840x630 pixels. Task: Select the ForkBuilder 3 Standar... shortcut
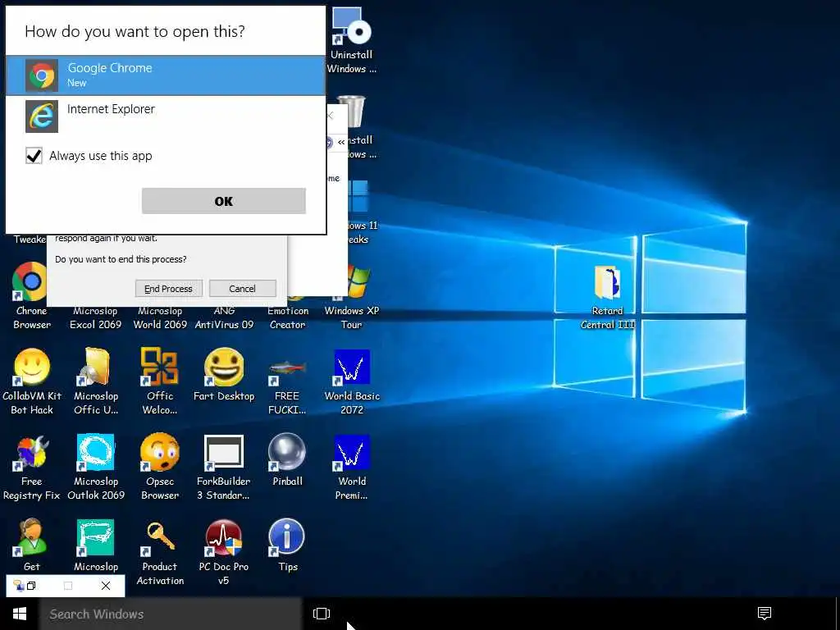click(x=223, y=467)
